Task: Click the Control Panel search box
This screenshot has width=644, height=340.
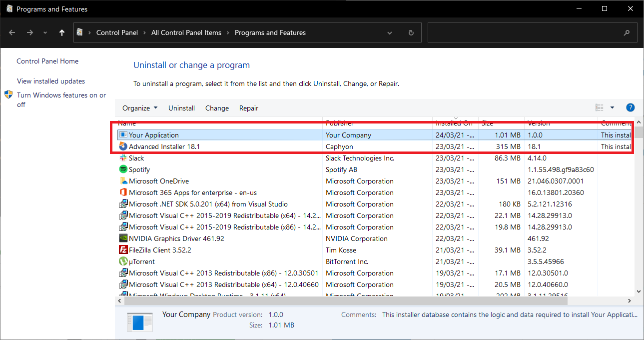Action: [x=525, y=33]
